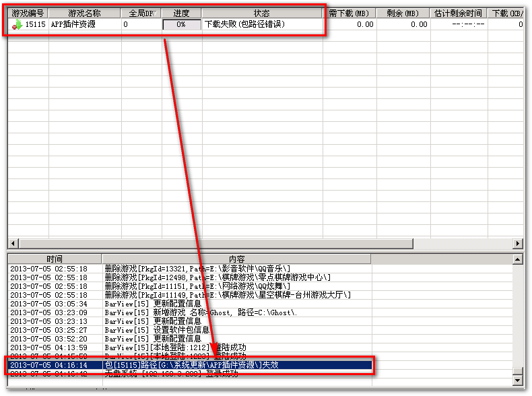This screenshot has height=396, width=532.
Task: Select log row deleting 零点棋牌游戏中心
Action: 190,277
